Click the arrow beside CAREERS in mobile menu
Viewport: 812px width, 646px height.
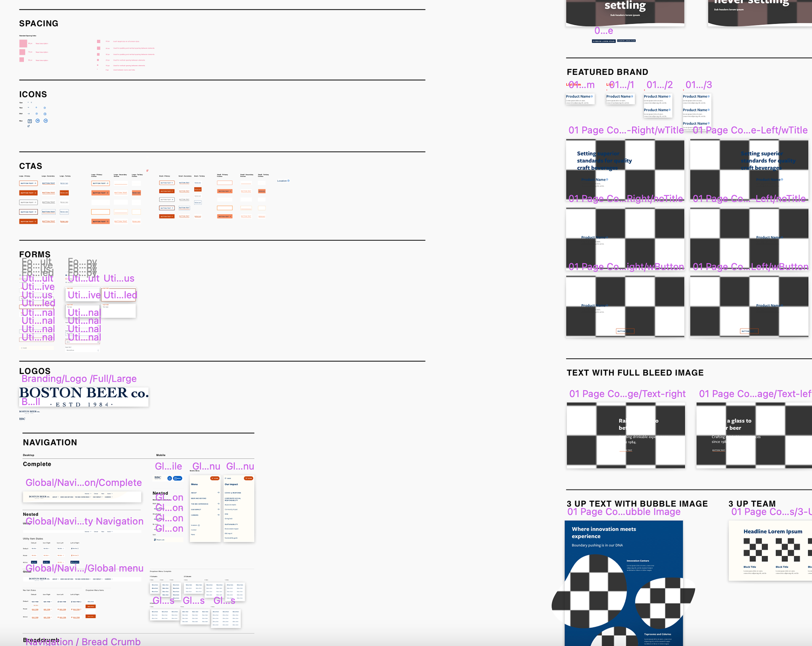click(x=218, y=515)
